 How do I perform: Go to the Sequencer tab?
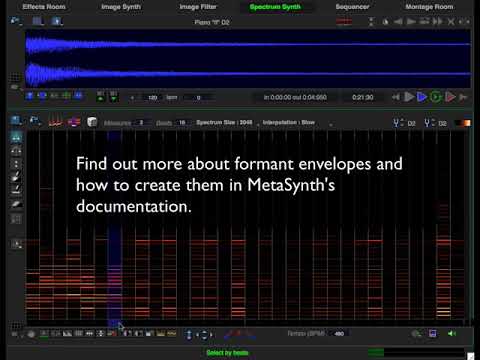(x=352, y=7)
